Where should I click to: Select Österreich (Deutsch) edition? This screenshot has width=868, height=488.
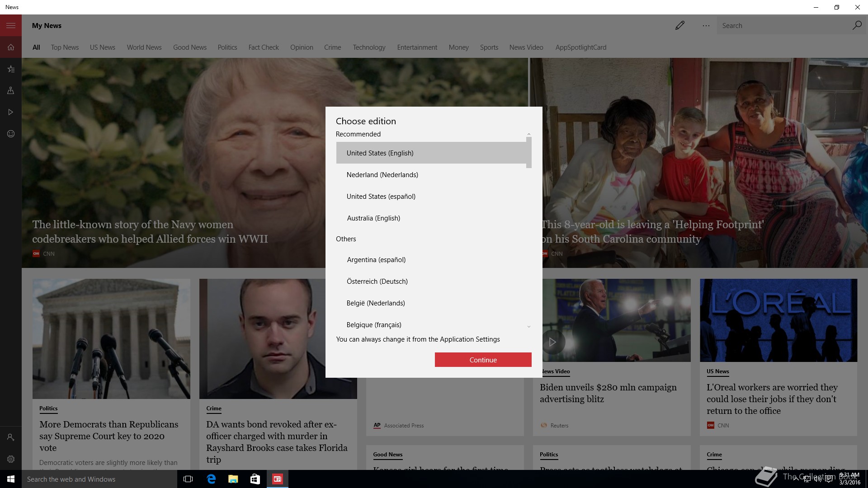(431, 282)
